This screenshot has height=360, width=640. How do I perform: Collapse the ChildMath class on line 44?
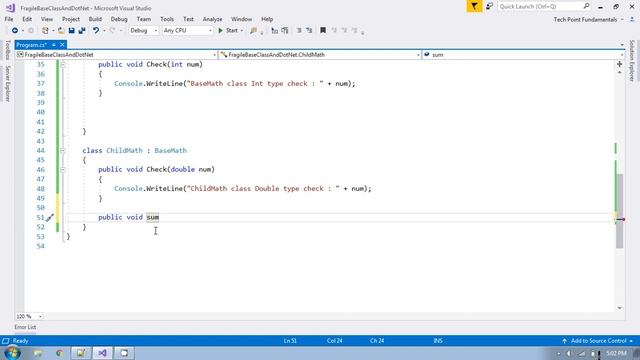coord(63,151)
